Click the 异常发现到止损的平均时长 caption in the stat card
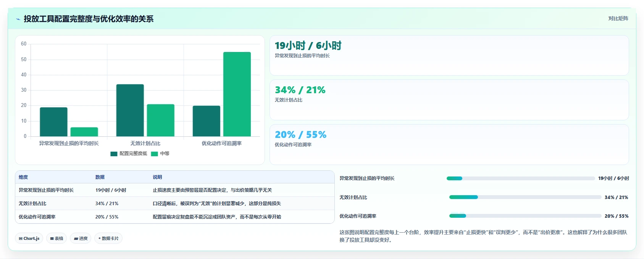The height and width of the screenshot is (259, 644). (x=302, y=56)
